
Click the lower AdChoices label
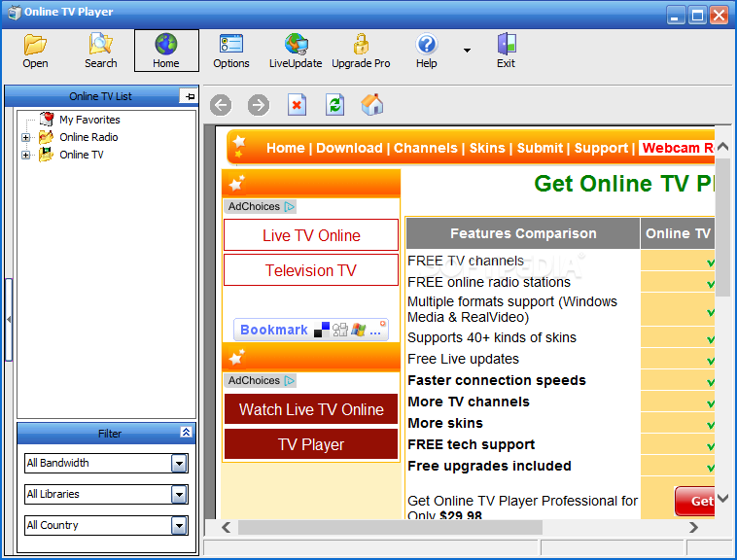click(x=261, y=380)
